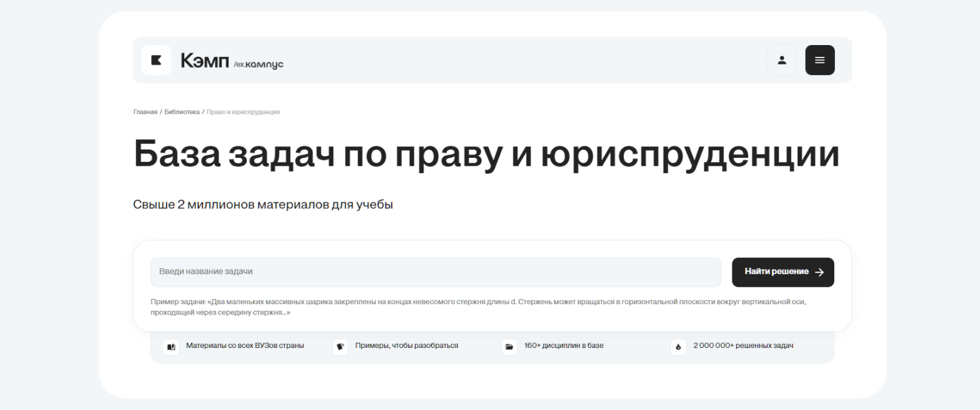Click the book icon beside Материалы со всех ВУЗов
Image resolution: width=980 pixels, height=410 pixels.
tap(171, 347)
